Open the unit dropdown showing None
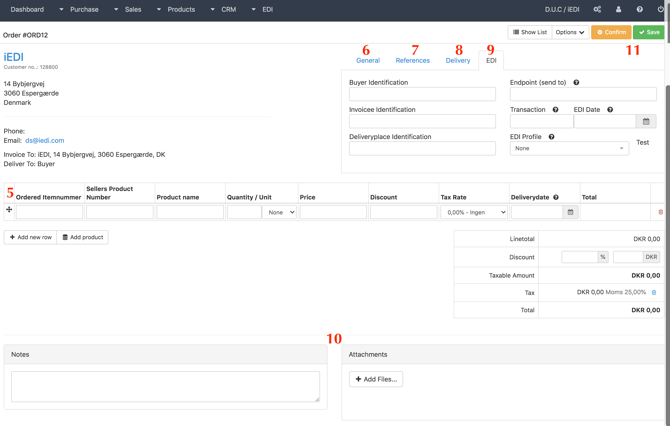This screenshot has height=426, width=670. point(279,212)
